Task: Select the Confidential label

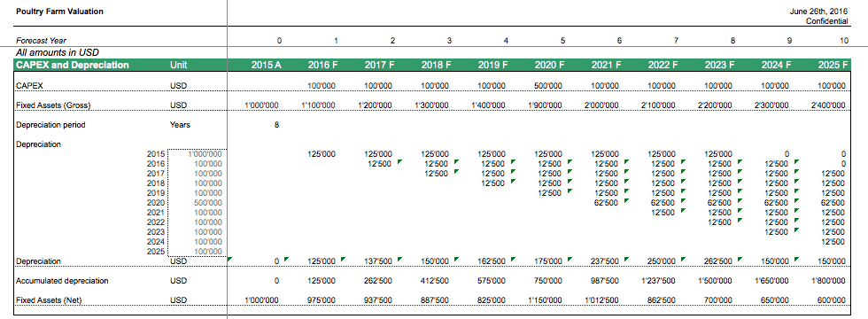Action: [x=826, y=21]
